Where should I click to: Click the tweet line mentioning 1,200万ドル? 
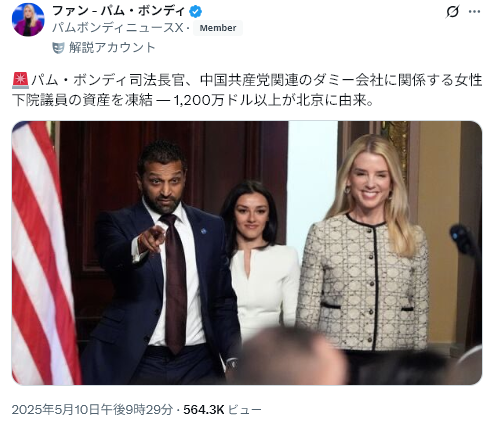(x=192, y=100)
